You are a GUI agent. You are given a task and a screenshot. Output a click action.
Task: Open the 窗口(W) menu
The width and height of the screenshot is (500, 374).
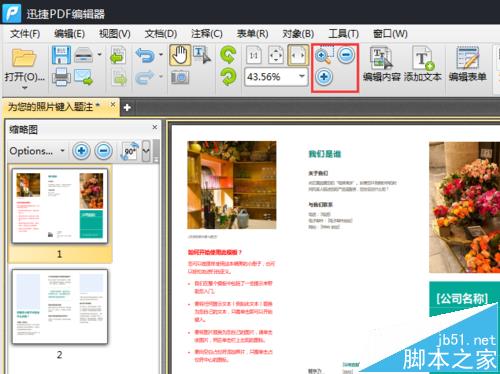tap(390, 34)
